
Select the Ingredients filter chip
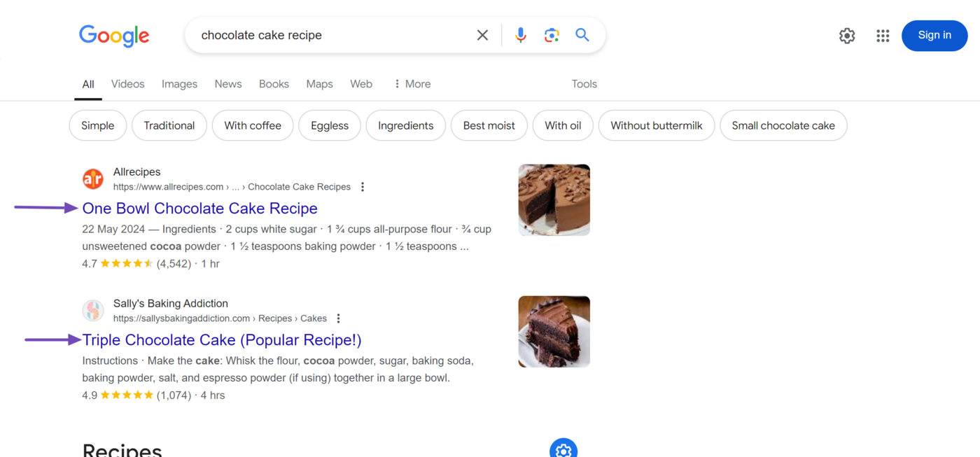(406, 125)
